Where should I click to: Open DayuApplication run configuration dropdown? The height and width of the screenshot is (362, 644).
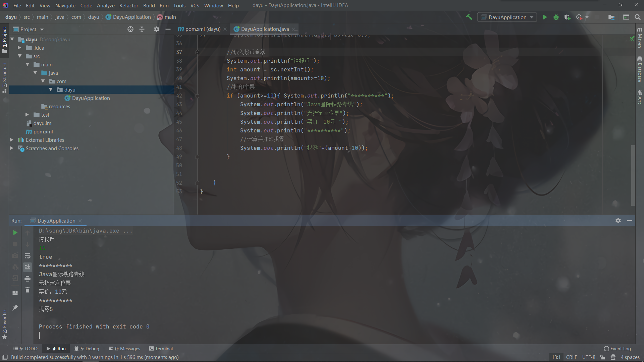click(507, 17)
